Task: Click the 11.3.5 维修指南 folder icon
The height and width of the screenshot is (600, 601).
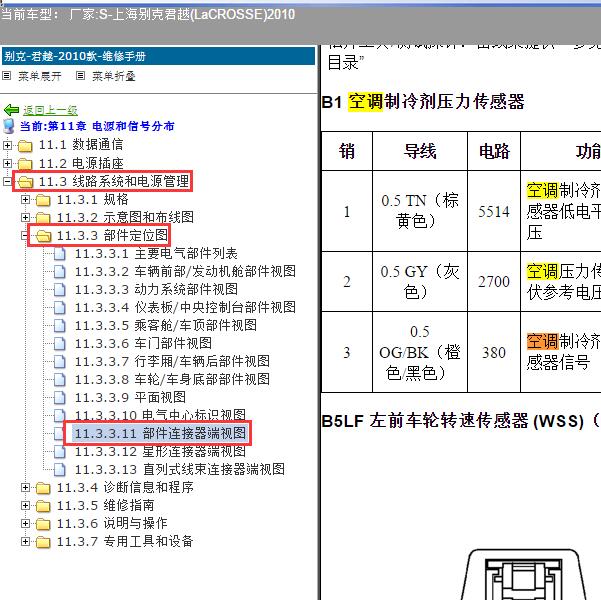Action: tap(43, 506)
